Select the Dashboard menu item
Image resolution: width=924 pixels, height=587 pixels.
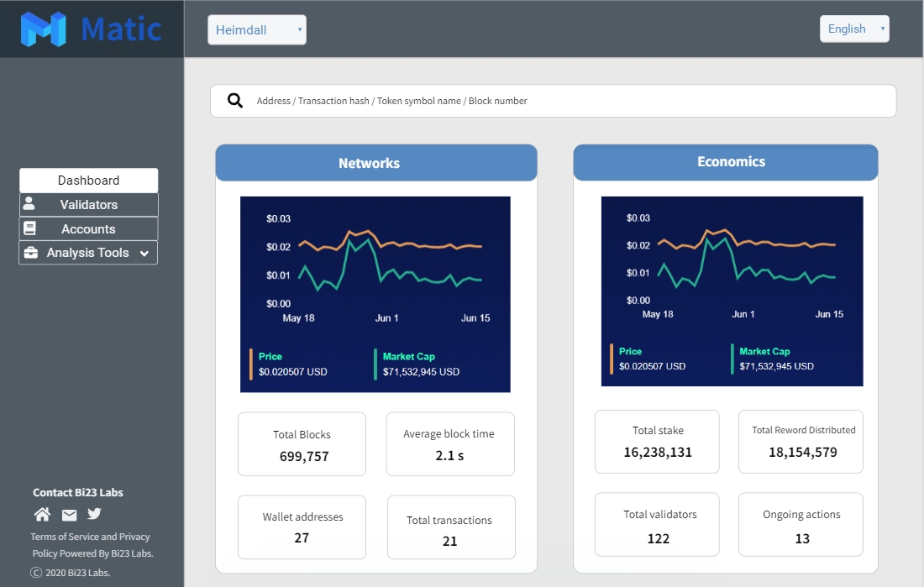[x=88, y=181]
